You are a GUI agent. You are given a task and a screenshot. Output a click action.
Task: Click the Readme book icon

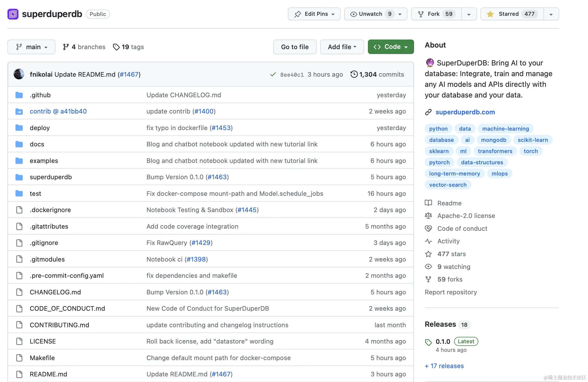pos(428,203)
